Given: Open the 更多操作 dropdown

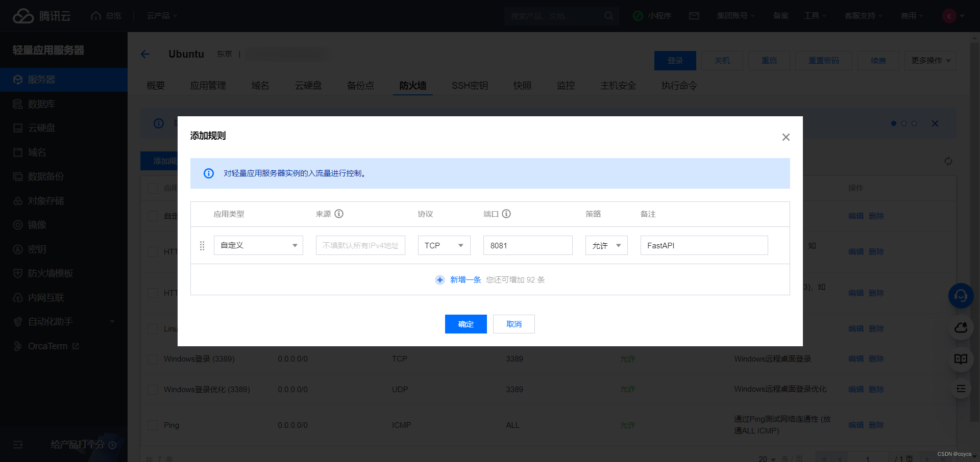Looking at the screenshot, I should pyautogui.click(x=930, y=61).
